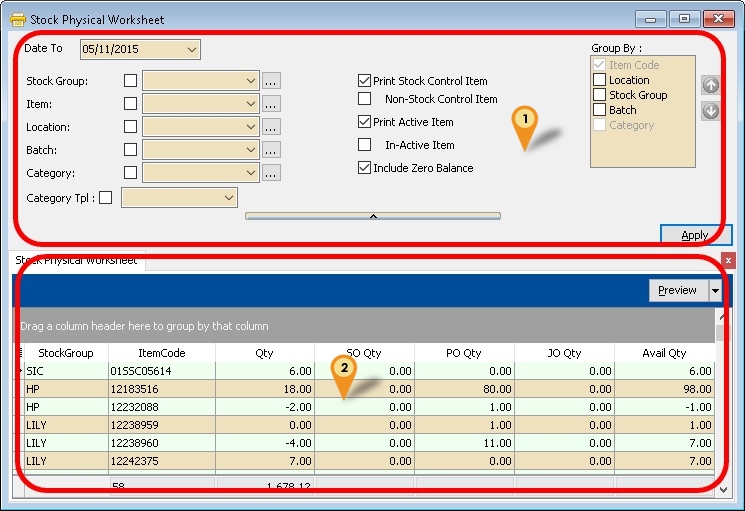Uncheck Print Stock Control Item
This screenshot has height=511, width=745.
[x=365, y=81]
